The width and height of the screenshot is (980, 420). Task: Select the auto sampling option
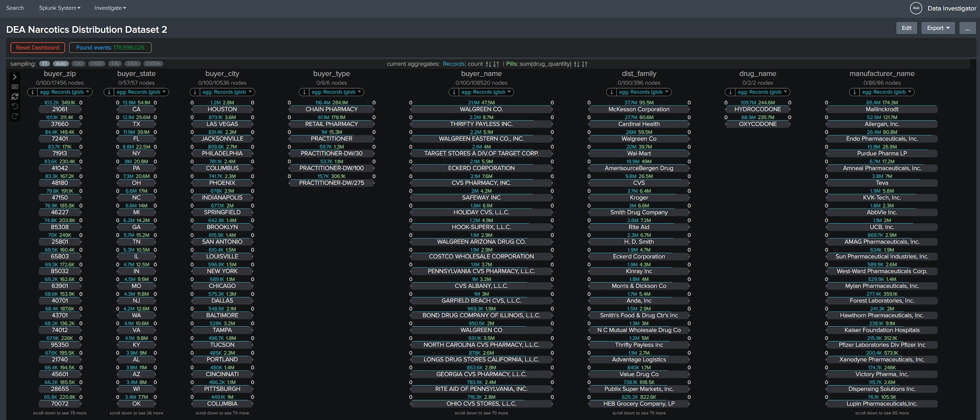(60, 64)
